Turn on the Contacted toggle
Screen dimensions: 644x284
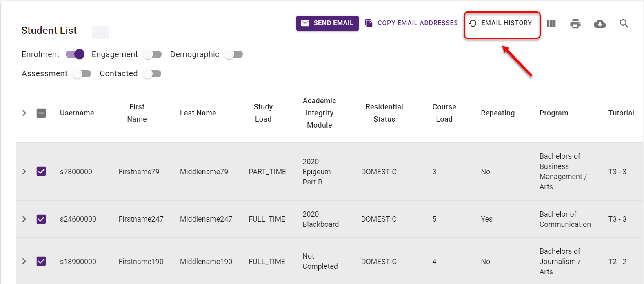(x=152, y=73)
